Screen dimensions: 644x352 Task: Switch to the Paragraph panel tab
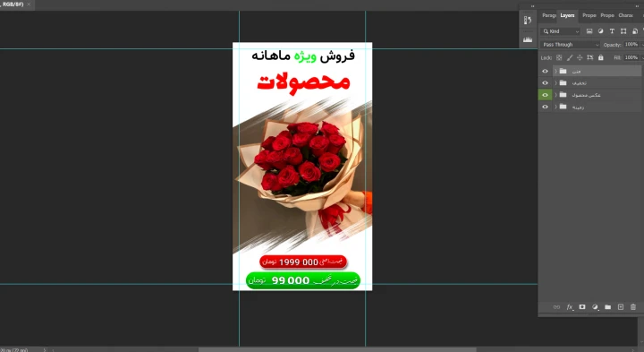[548, 15]
